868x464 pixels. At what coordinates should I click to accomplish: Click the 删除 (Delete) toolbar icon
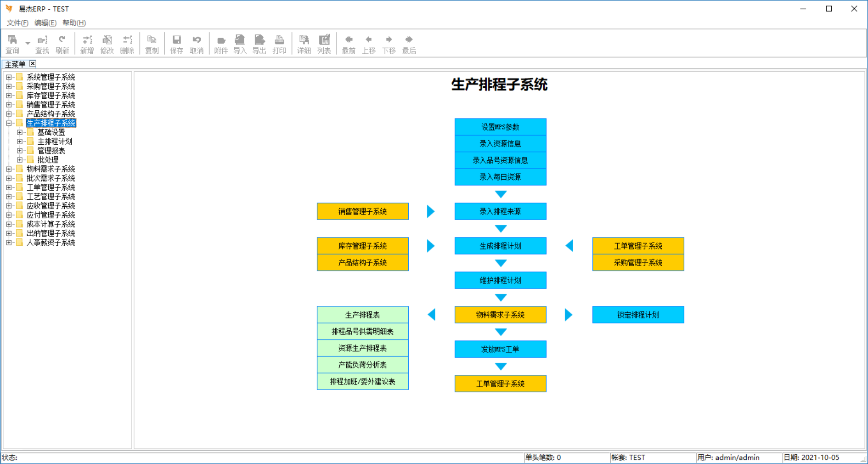[x=127, y=44]
